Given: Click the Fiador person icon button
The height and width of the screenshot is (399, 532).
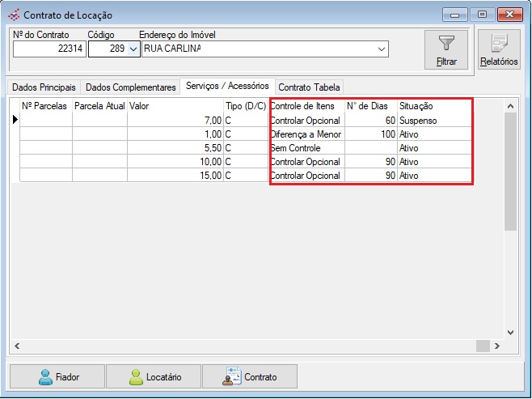Looking at the screenshot, I should [x=45, y=377].
